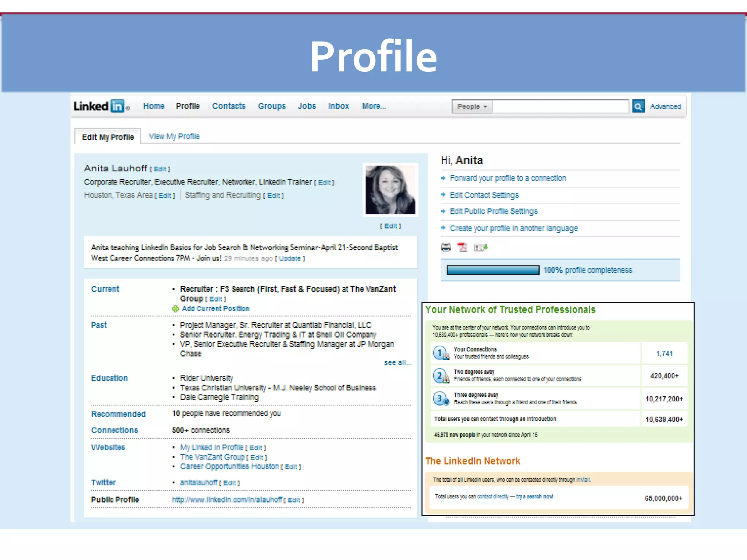Click the LinkedIn logo

click(x=101, y=106)
